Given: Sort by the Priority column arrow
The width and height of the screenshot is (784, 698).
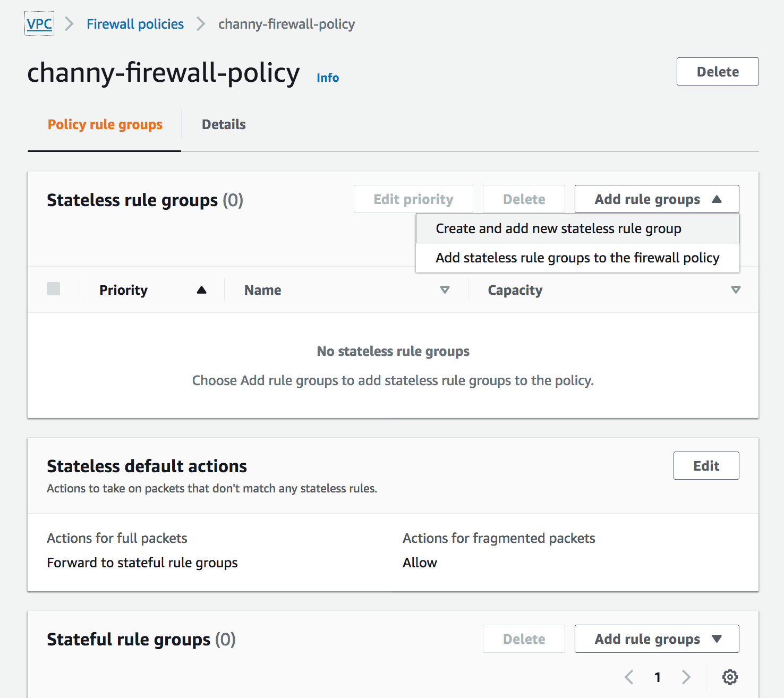Looking at the screenshot, I should tap(201, 290).
